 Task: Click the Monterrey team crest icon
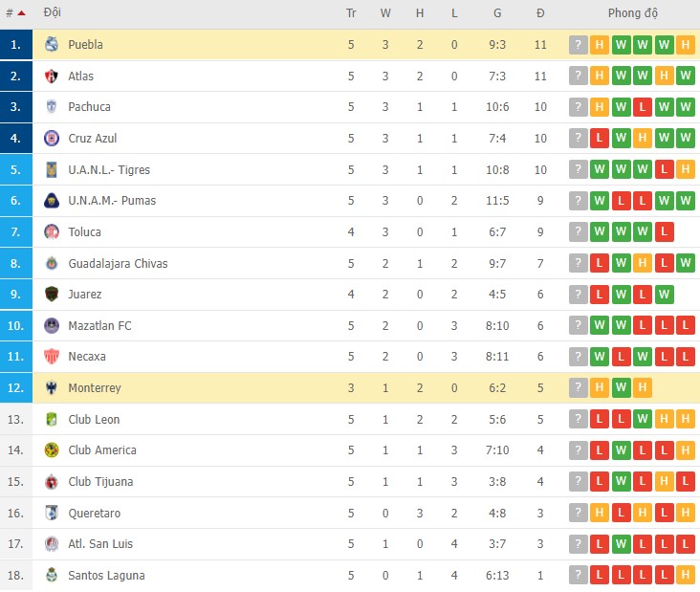coord(52,388)
